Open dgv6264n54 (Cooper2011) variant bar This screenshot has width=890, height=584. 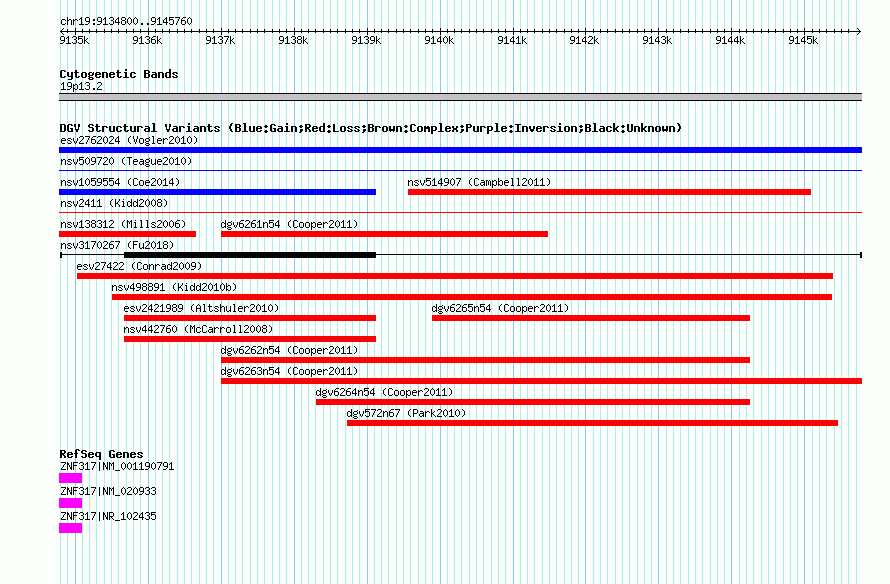[x=533, y=402]
